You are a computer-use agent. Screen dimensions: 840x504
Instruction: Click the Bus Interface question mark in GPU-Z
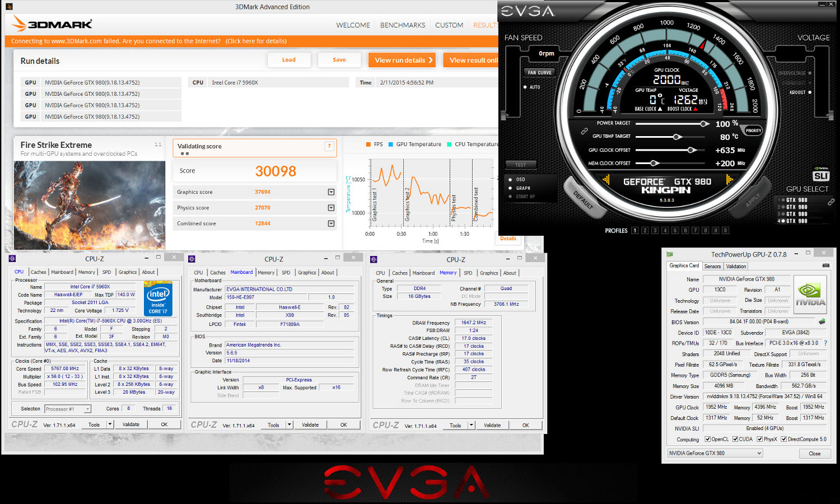pyautogui.click(x=825, y=343)
